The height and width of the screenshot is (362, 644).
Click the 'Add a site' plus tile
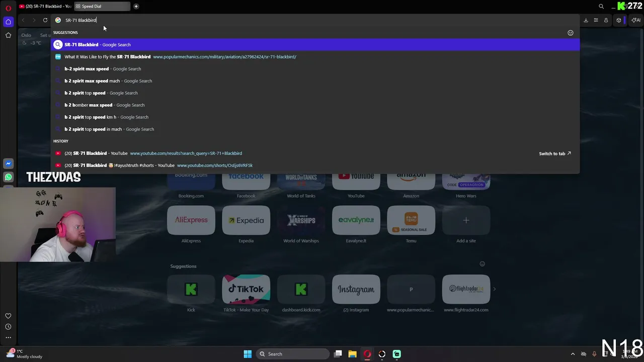pyautogui.click(x=466, y=220)
